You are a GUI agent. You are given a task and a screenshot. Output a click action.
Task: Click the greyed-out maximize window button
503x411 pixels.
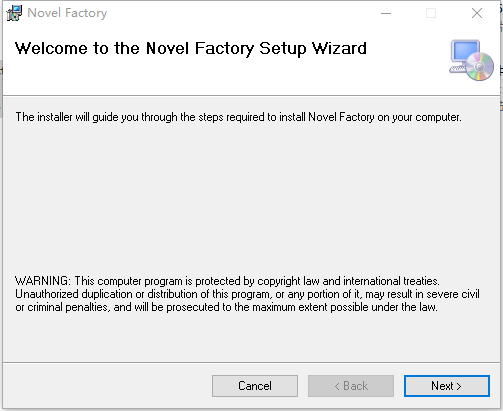click(431, 13)
